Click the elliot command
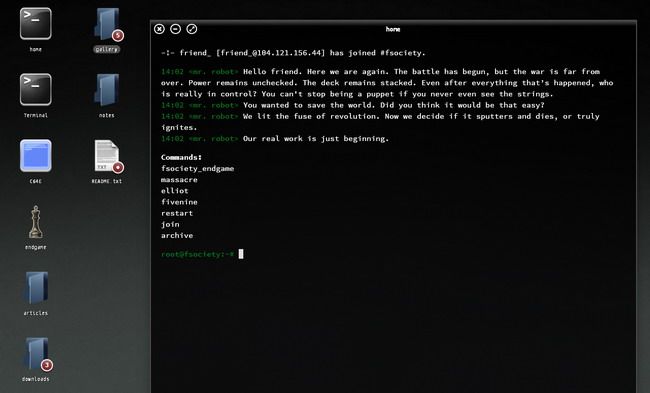 (x=175, y=191)
